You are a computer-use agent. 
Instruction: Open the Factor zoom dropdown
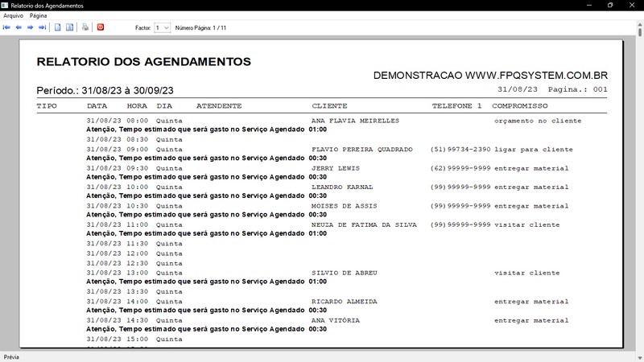pyautogui.click(x=163, y=28)
